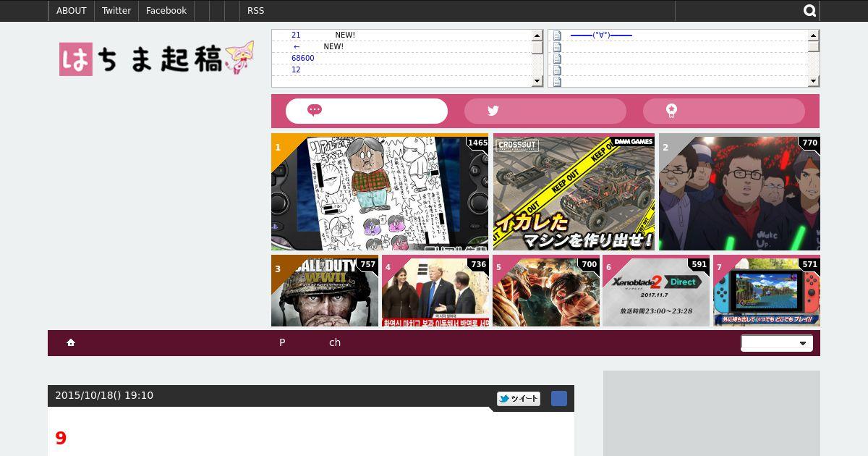
Task: Select the speech bubble comments tab
Action: coord(367,111)
